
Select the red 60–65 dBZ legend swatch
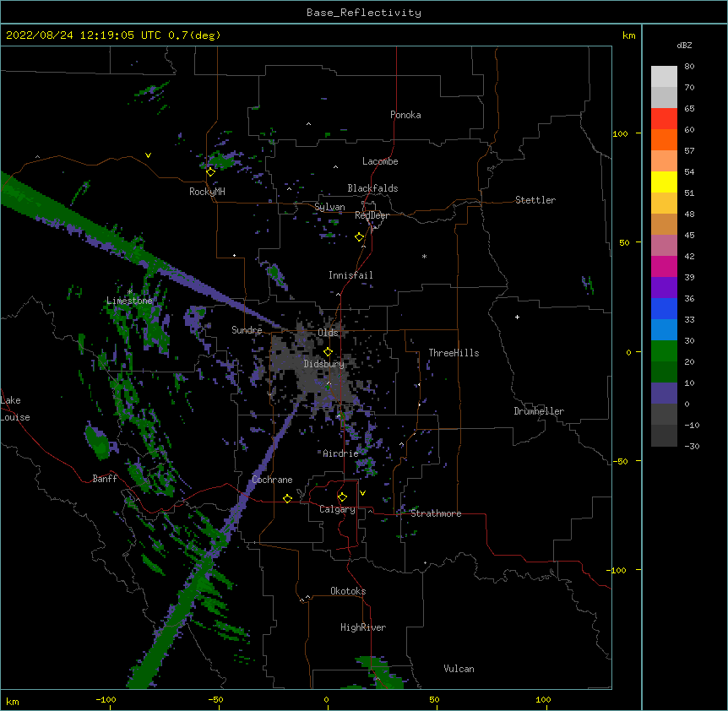pyautogui.click(x=664, y=118)
